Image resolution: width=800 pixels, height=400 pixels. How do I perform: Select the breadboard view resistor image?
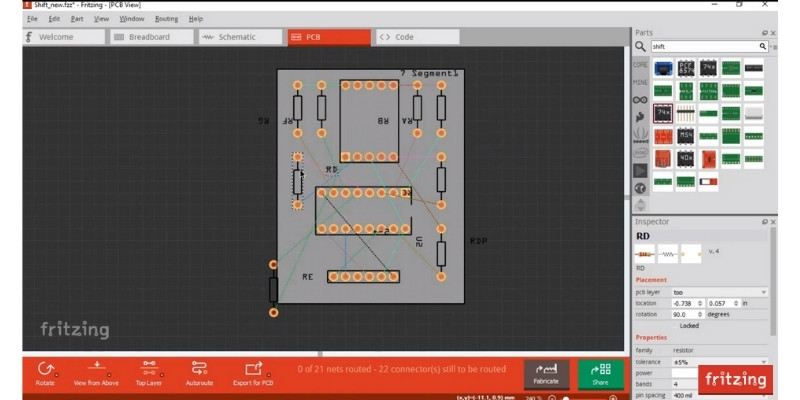[x=644, y=254]
